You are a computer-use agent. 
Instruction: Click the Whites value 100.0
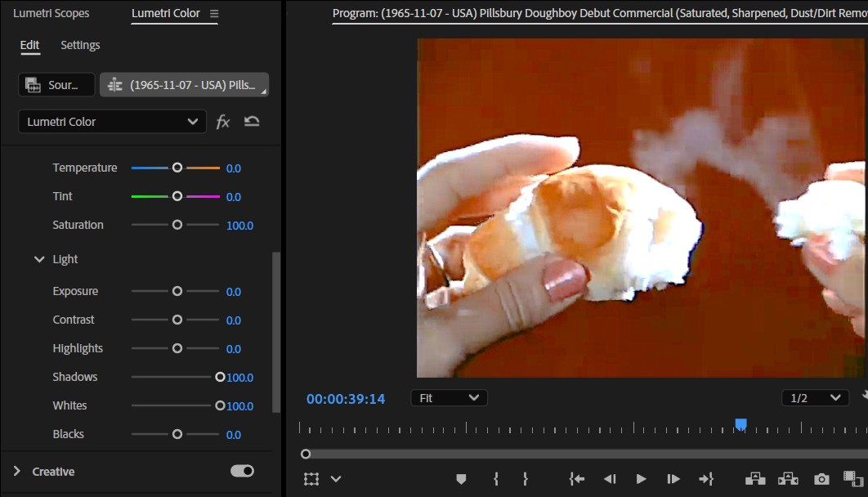(239, 406)
